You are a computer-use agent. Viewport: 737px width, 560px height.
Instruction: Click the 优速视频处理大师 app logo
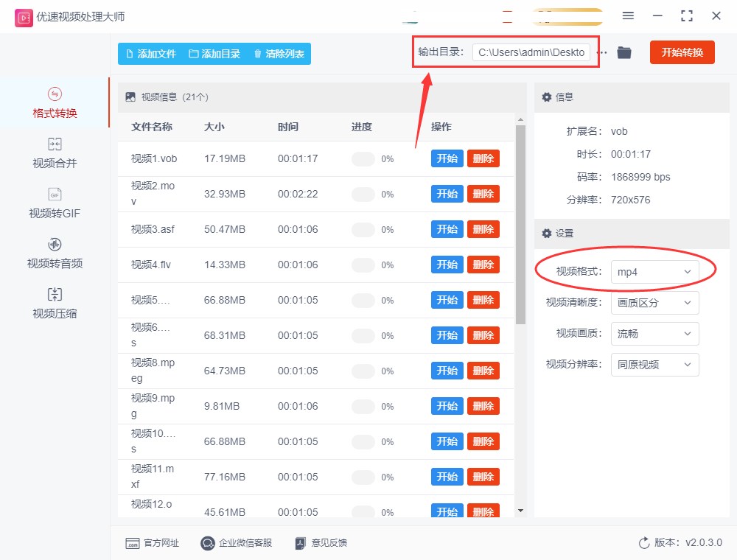pyautogui.click(x=24, y=18)
